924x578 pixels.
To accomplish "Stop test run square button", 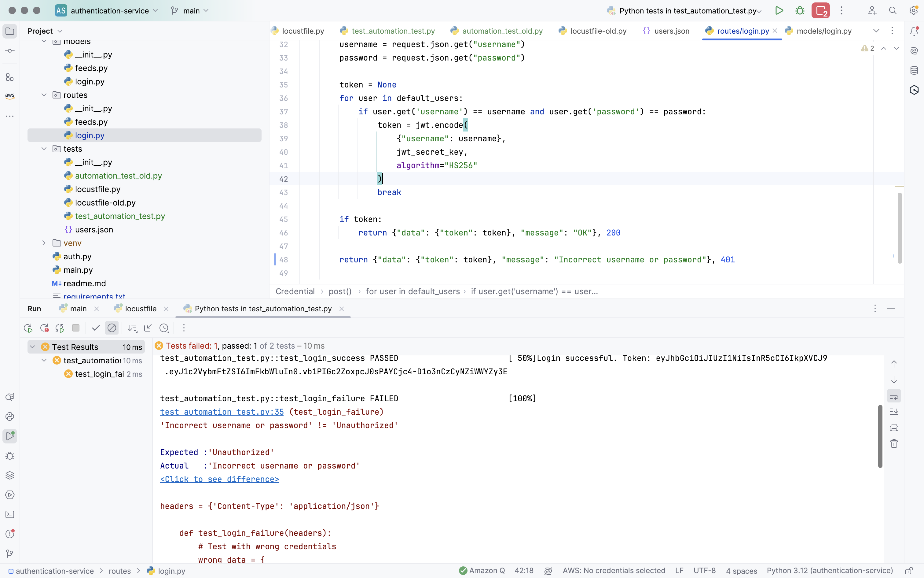I will click(x=75, y=328).
